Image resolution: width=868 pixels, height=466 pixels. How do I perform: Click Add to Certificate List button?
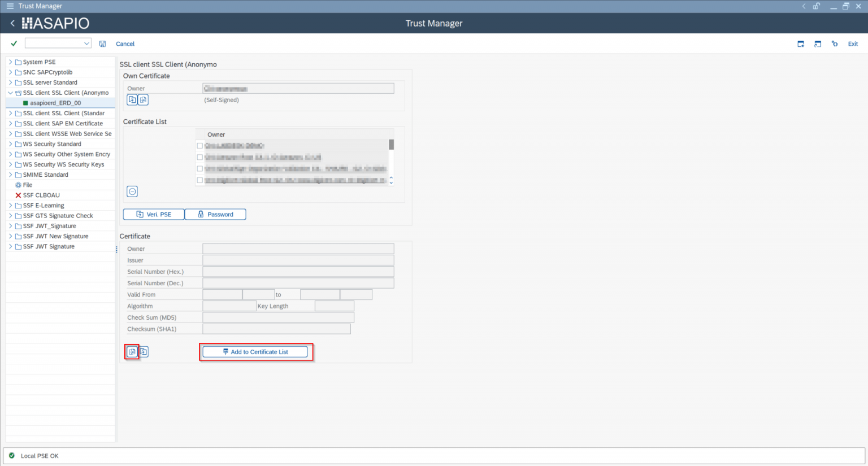tap(255, 352)
